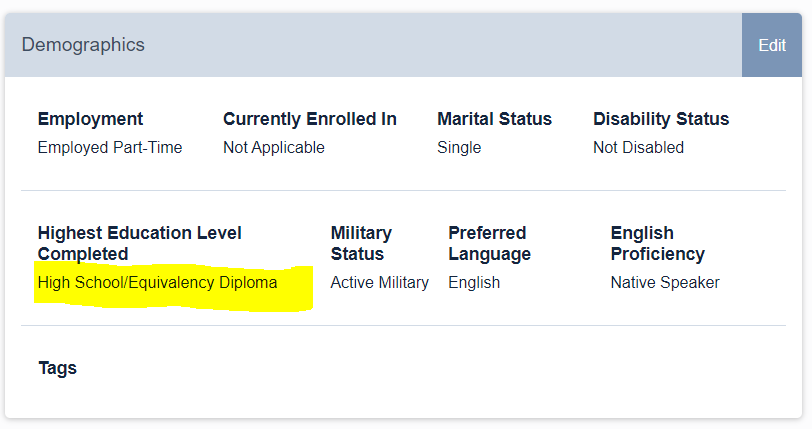The width and height of the screenshot is (812, 429).
Task: Click the Preferred Language label
Action: (x=489, y=244)
